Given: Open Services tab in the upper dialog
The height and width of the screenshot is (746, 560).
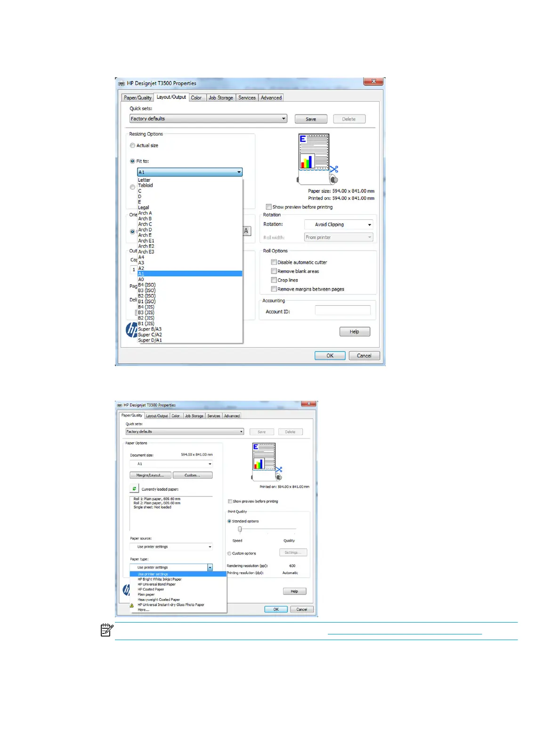Looking at the screenshot, I should 247,98.
